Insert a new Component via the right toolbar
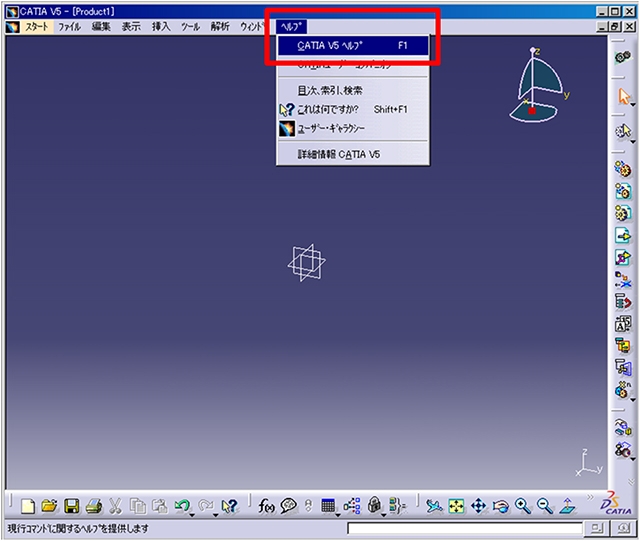The image size is (640, 541). click(623, 169)
